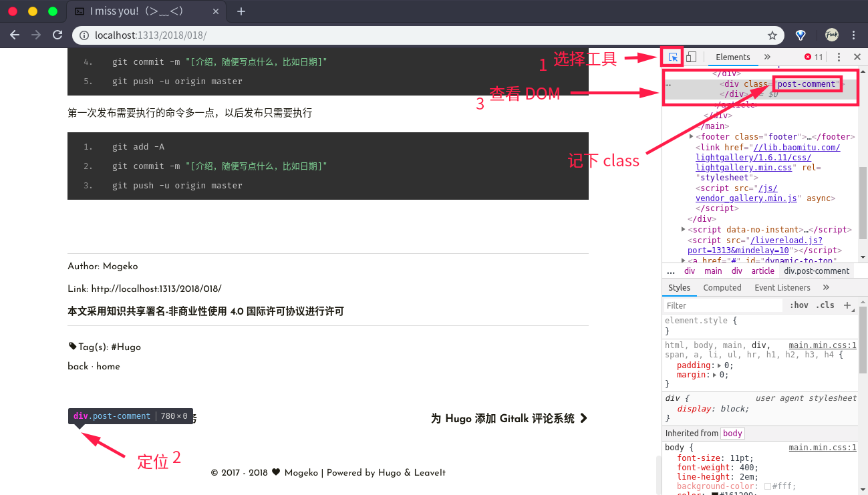Show the 11 console errors indicator
This screenshot has height=495, width=868.
coord(814,57)
